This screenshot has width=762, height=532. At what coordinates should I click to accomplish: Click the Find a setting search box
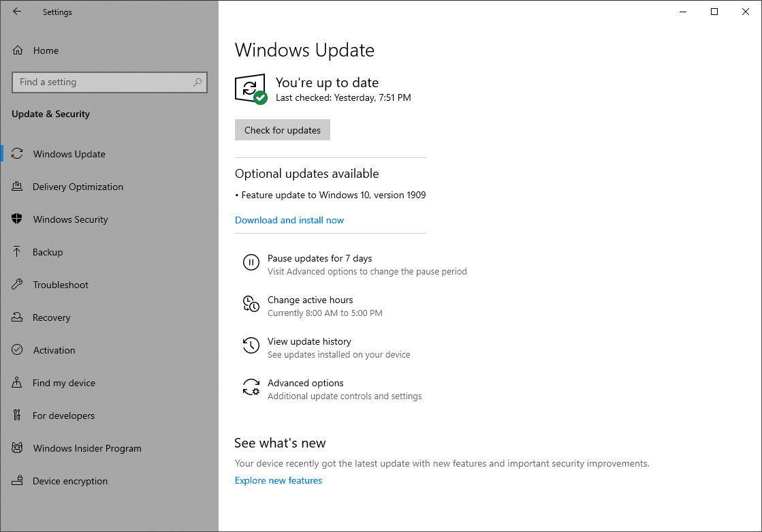pyautogui.click(x=110, y=82)
